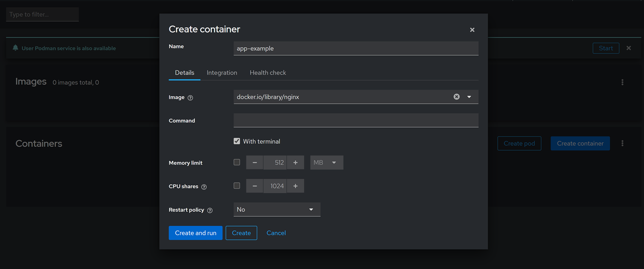
Task: Open the MB memory unit dropdown
Action: coord(327,162)
